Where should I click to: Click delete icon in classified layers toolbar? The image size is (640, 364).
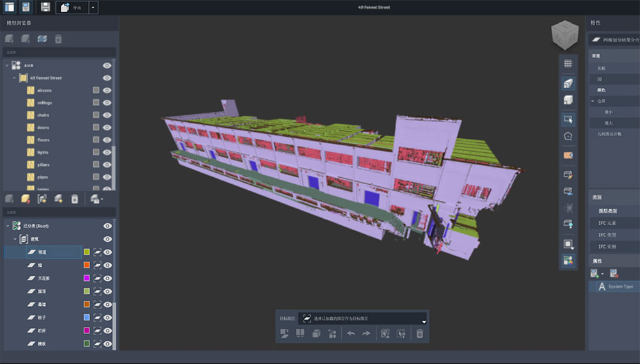click(x=74, y=199)
